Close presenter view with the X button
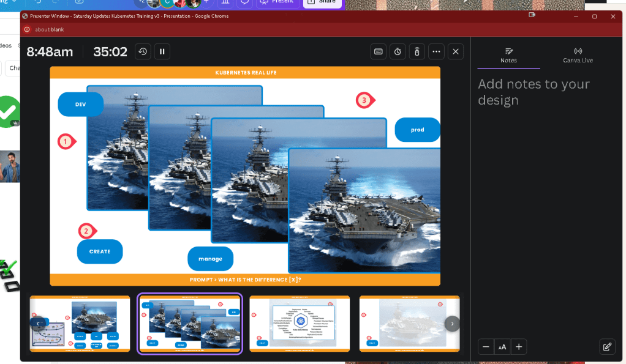Viewport: 626px width, 364px height. tap(456, 51)
